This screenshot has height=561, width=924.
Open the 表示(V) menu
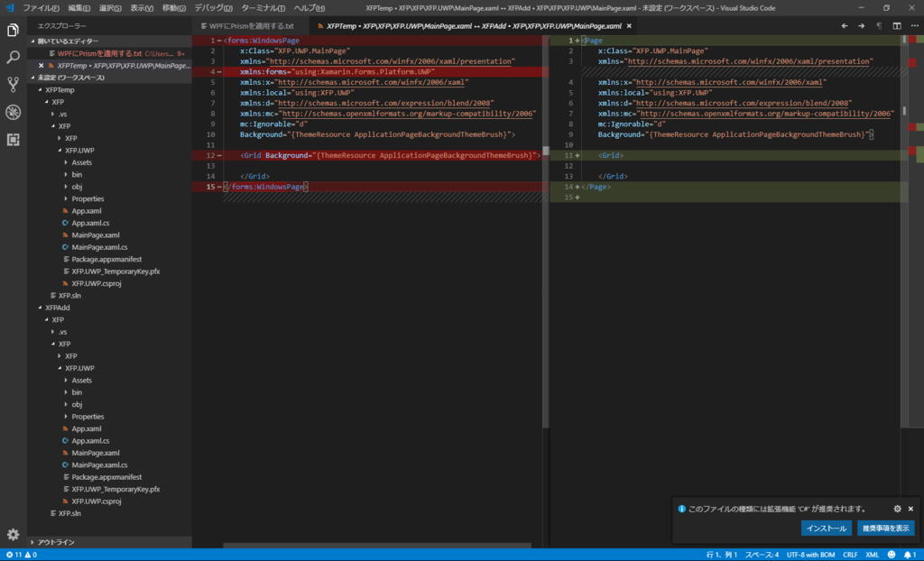pyautogui.click(x=142, y=7)
